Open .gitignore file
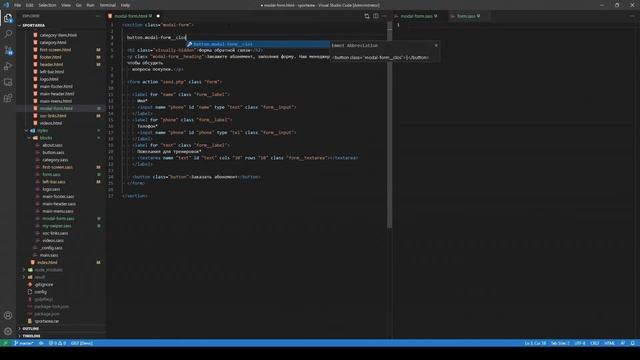 coord(44,284)
